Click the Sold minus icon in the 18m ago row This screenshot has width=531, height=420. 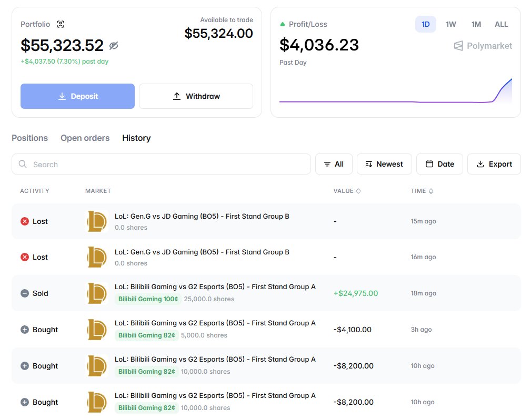(25, 293)
